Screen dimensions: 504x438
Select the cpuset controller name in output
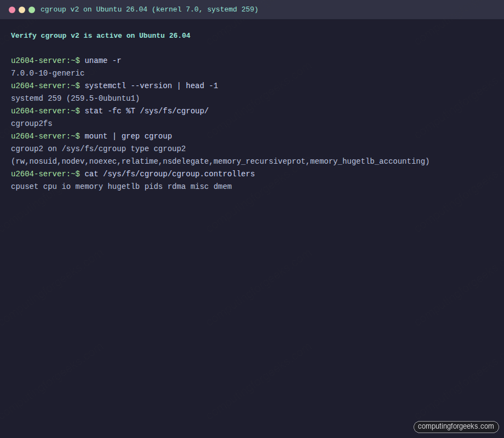coord(24,186)
